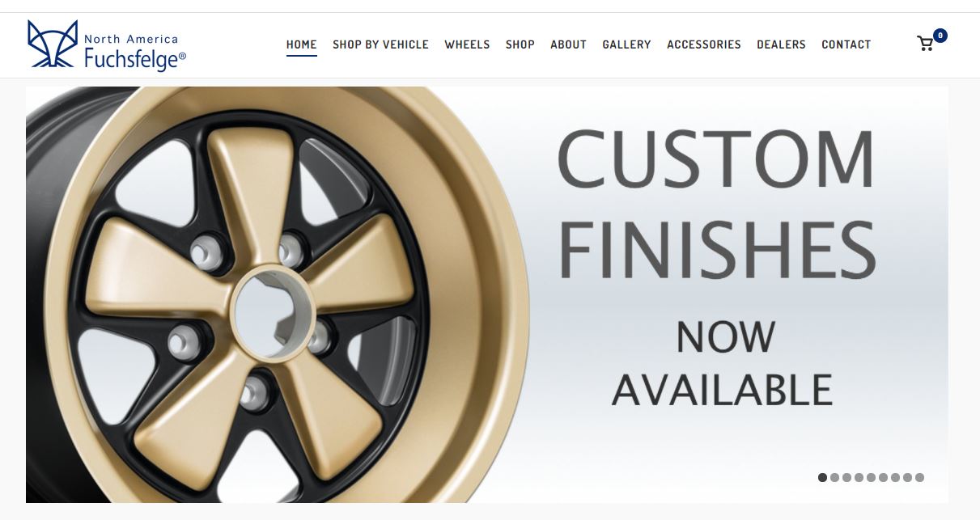Go to the second slide dot
The image size is (980, 520).
point(834,478)
